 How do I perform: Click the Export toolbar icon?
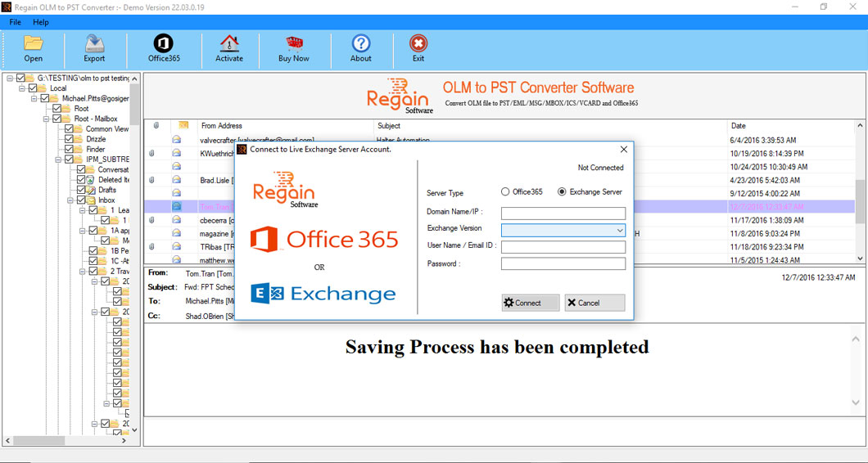click(x=95, y=44)
